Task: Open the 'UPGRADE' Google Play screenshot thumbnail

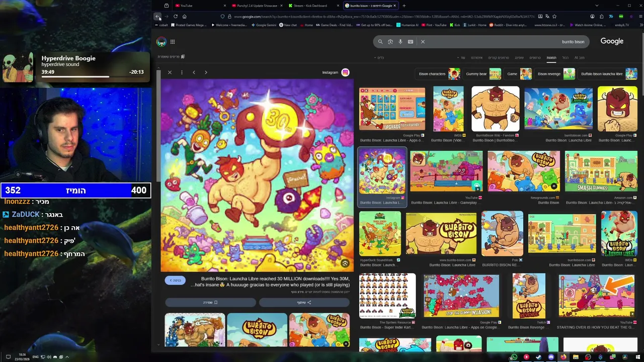Action: [x=392, y=109]
